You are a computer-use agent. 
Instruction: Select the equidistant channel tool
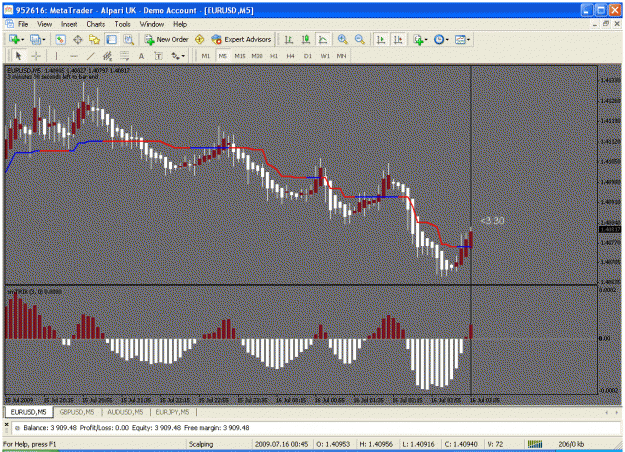click(x=108, y=56)
